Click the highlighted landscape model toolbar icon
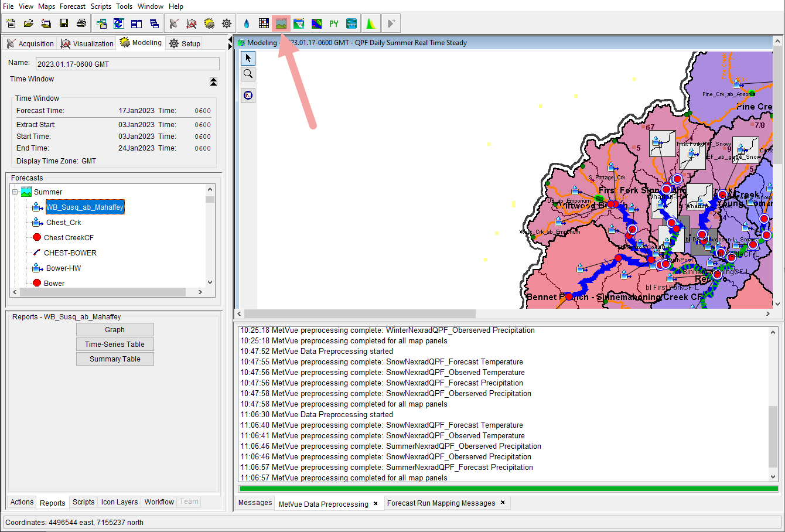785x532 pixels. (x=281, y=23)
